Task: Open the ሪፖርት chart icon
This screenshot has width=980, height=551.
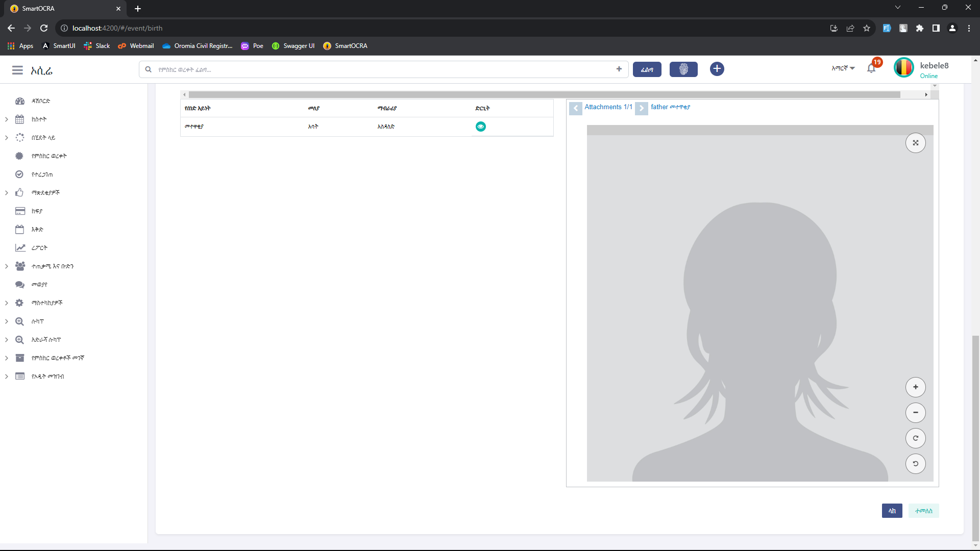Action: coord(20,248)
